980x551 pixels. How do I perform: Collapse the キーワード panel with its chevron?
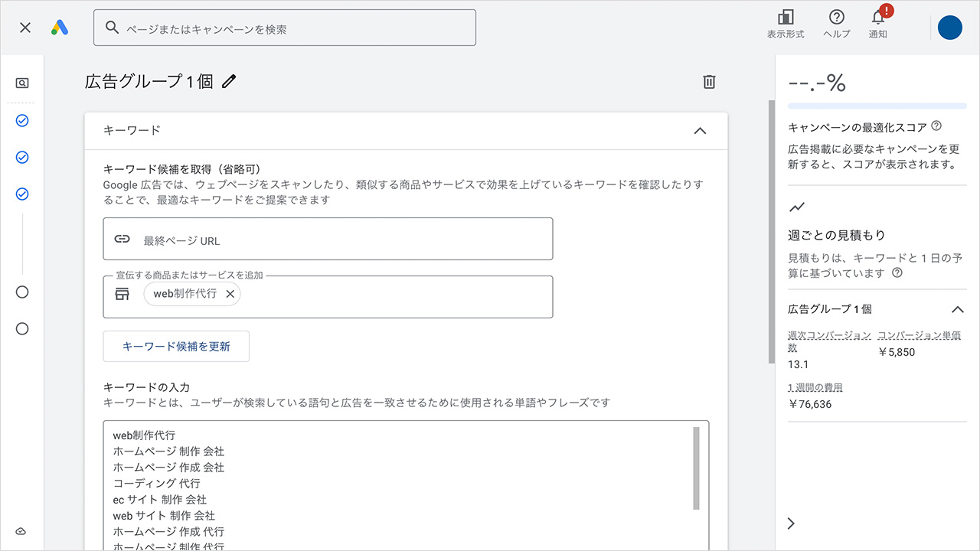click(x=699, y=131)
